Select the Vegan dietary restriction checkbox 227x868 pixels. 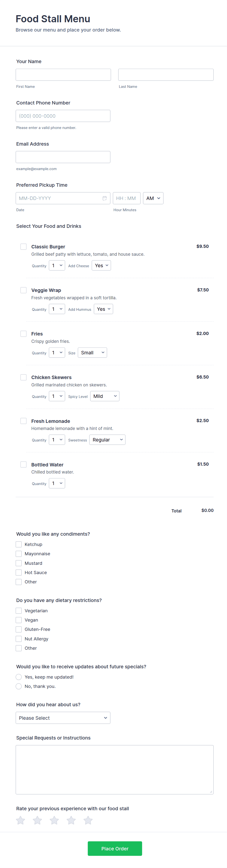coord(19,620)
